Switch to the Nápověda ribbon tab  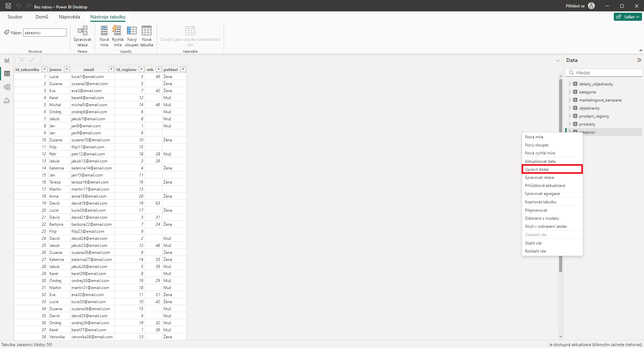(69, 17)
